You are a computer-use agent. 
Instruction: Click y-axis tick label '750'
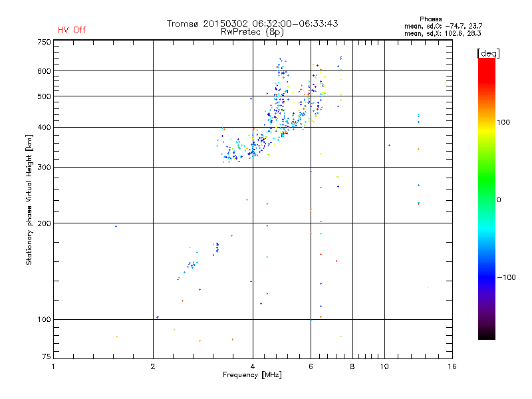coord(44,42)
